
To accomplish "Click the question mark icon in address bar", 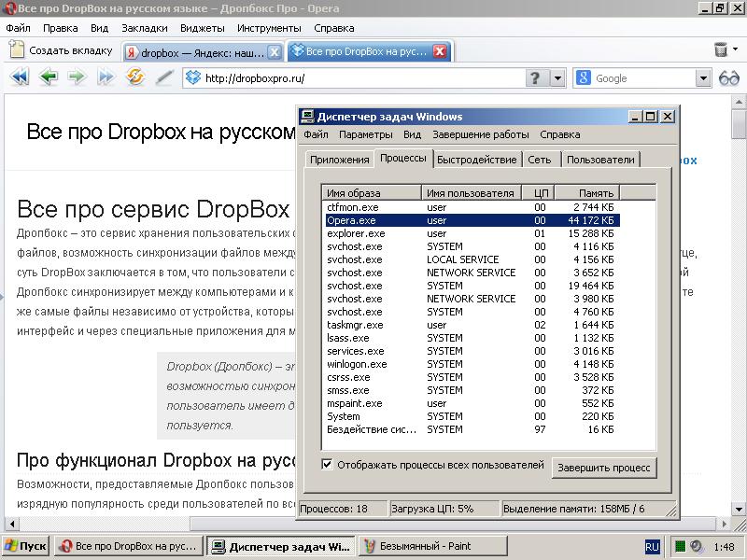I will click(536, 78).
